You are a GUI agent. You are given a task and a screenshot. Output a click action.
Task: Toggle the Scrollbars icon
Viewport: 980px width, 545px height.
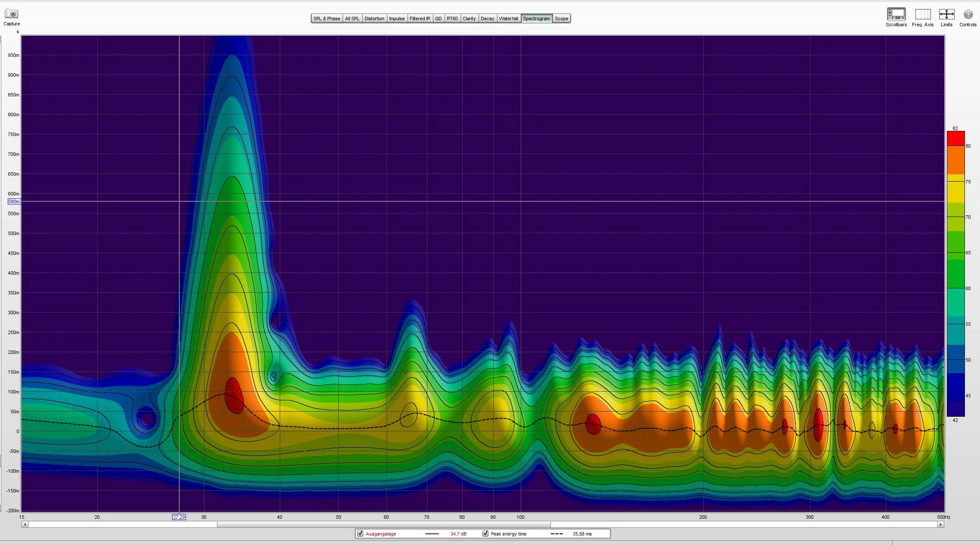tap(896, 14)
